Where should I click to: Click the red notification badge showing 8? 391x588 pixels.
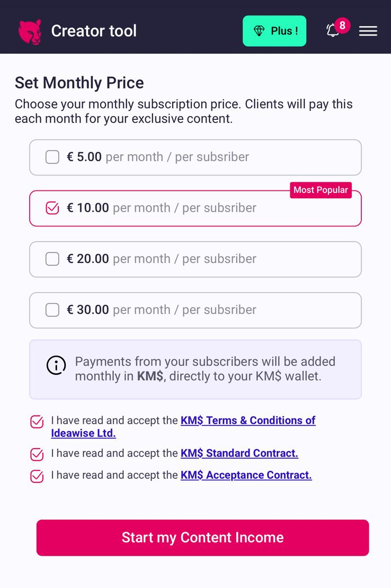[x=342, y=25]
